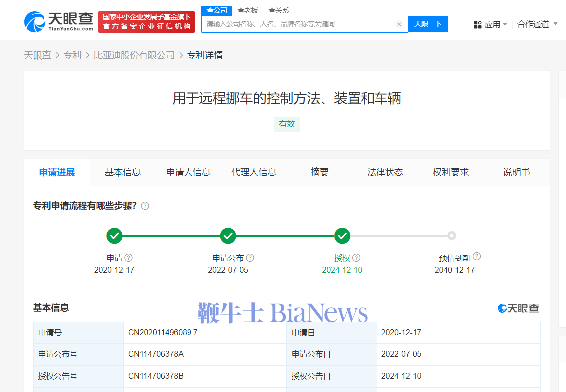This screenshot has width=566, height=392.
Task: Open the 说明书 tab
Action: click(517, 172)
